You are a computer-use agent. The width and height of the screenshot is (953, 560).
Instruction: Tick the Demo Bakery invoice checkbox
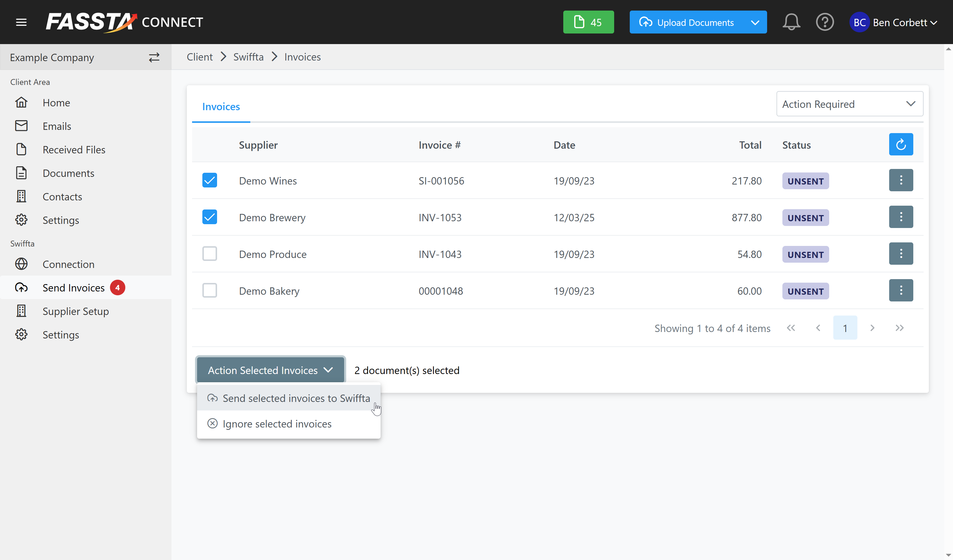tap(209, 291)
